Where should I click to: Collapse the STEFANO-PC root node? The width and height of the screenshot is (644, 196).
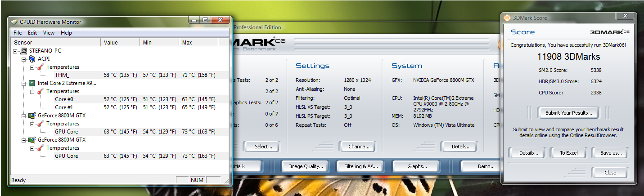16,51
